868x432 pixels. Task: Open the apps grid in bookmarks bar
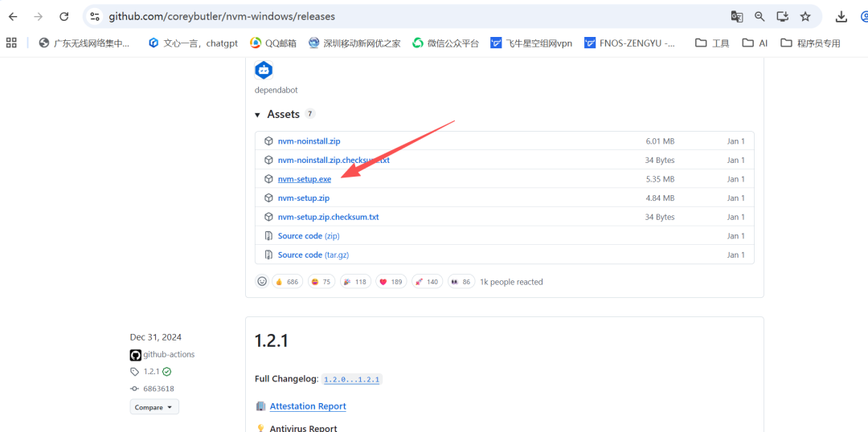[x=11, y=43]
